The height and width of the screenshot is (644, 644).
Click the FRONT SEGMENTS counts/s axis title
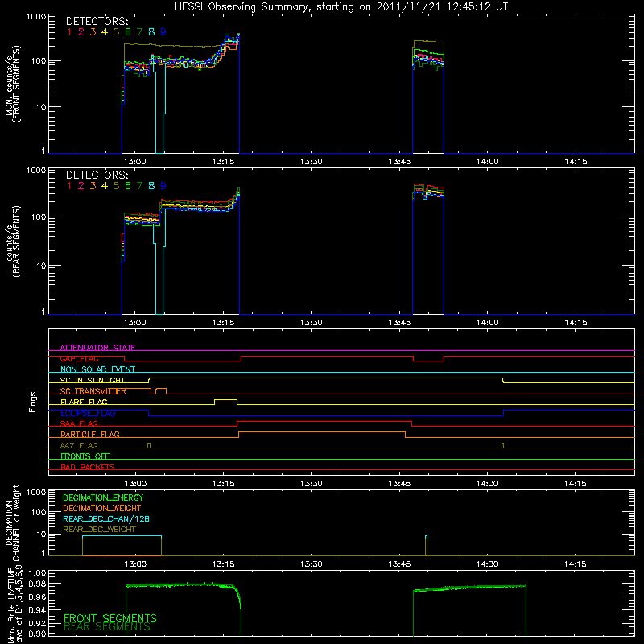point(12,85)
